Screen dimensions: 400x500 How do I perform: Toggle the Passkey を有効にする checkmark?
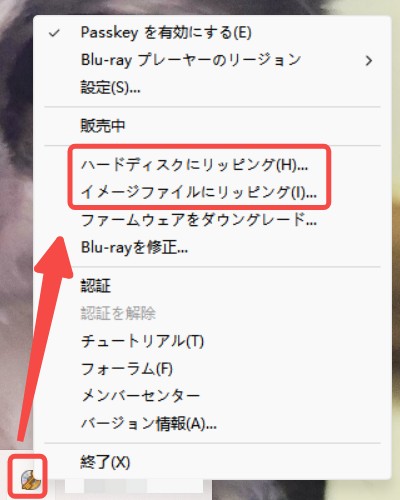click(54, 33)
